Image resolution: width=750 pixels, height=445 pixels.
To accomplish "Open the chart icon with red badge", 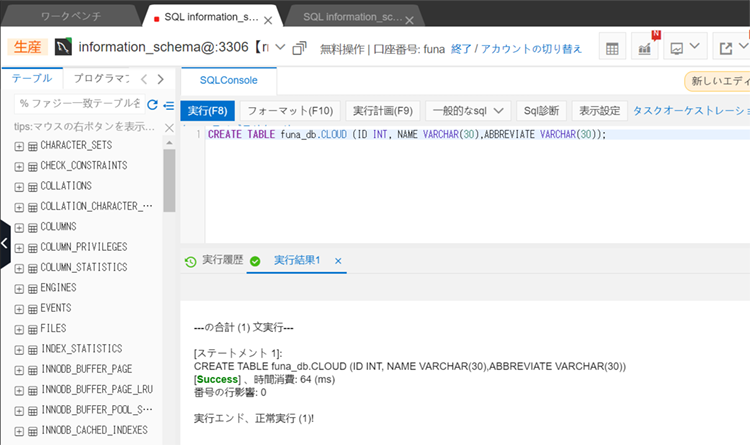I will [x=645, y=48].
